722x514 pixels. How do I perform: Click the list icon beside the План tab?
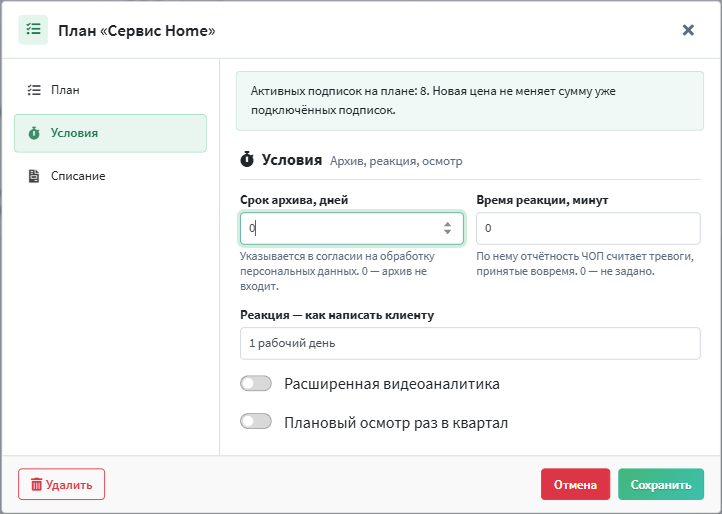(34, 90)
